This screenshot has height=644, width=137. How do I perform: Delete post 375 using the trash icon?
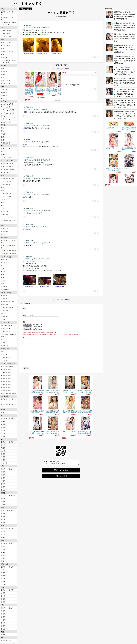pos(95,132)
